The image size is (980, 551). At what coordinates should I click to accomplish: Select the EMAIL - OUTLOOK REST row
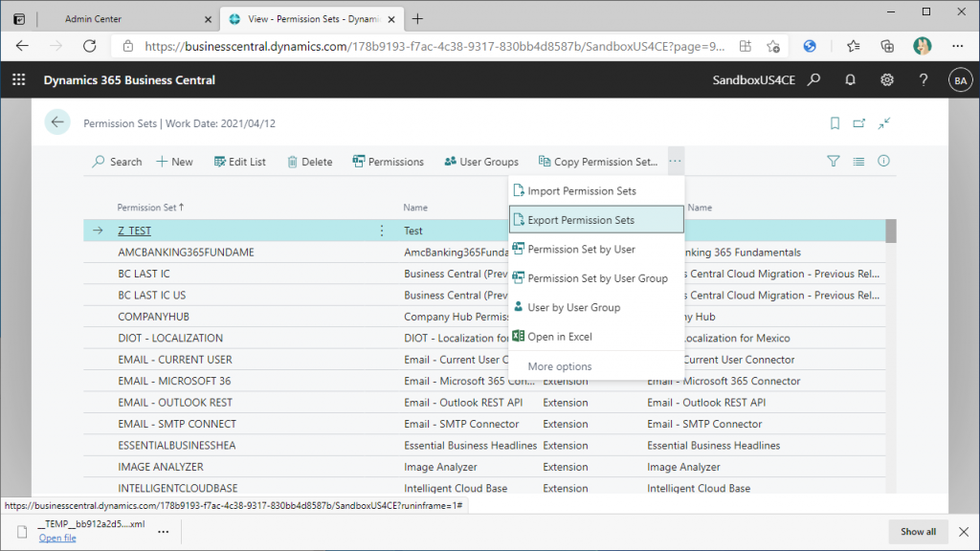click(x=484, y=403)
